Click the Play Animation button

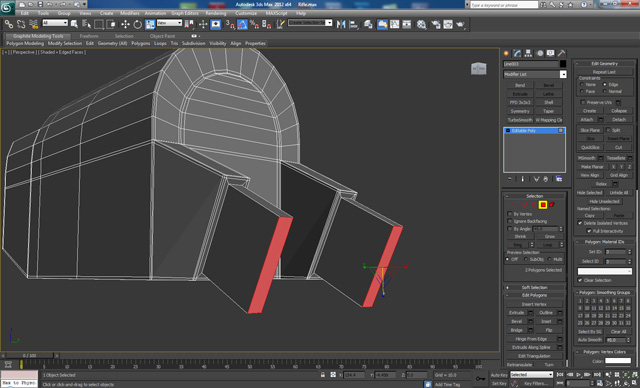click(579, 375)
